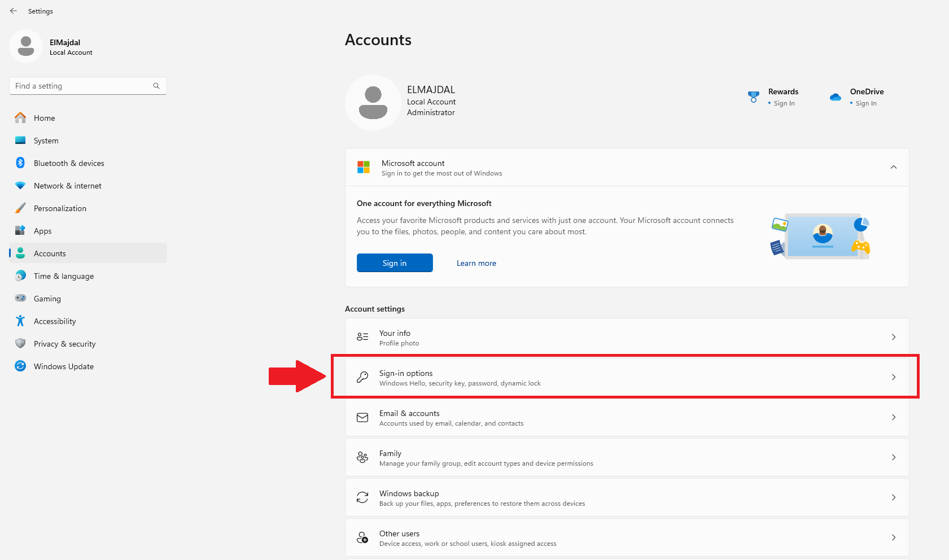Expand the Family settings row
The image size is (949, 560).
tap(894, 457)
